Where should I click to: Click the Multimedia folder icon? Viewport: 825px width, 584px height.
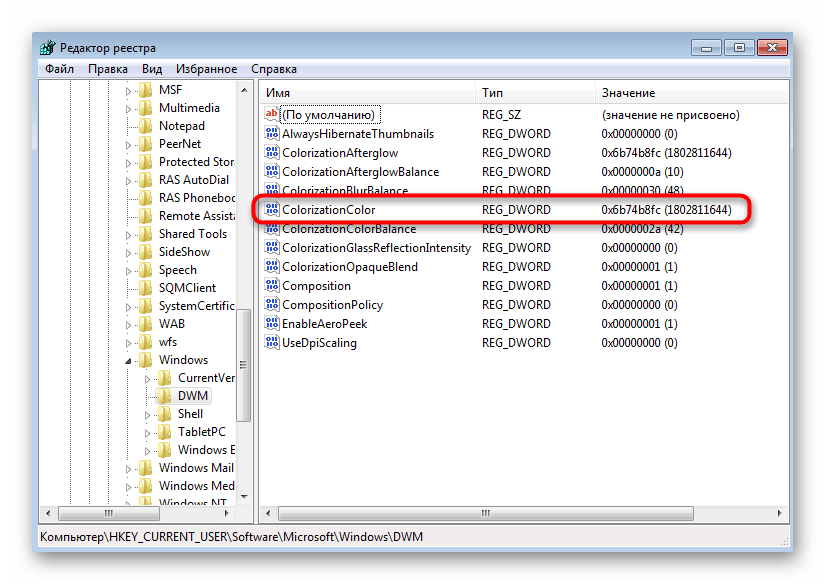pos(146,108)
